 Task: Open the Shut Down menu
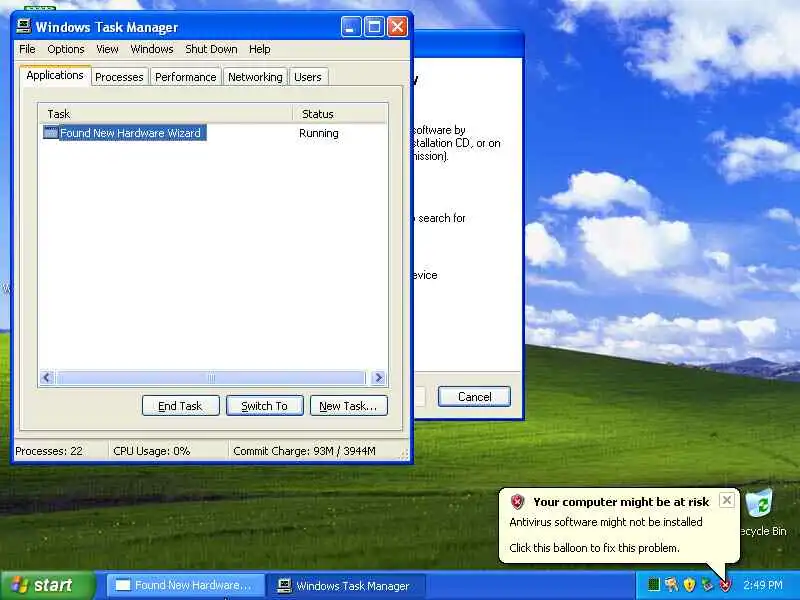tap(211, 49)
